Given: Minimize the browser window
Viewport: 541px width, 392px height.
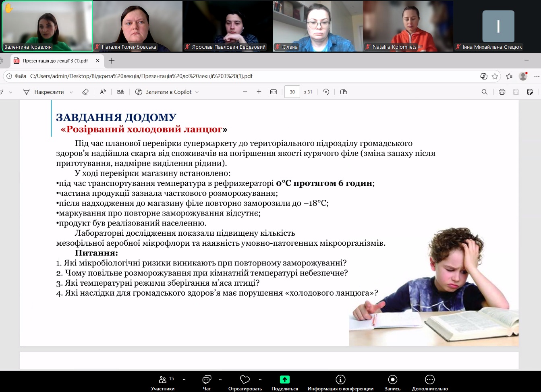Looking at the screenshot, I should point(526,60).
